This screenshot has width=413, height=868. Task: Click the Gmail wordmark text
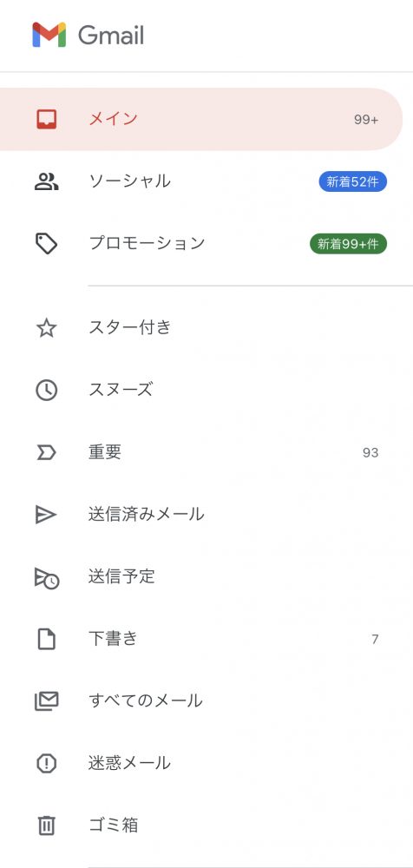(111, 36)
